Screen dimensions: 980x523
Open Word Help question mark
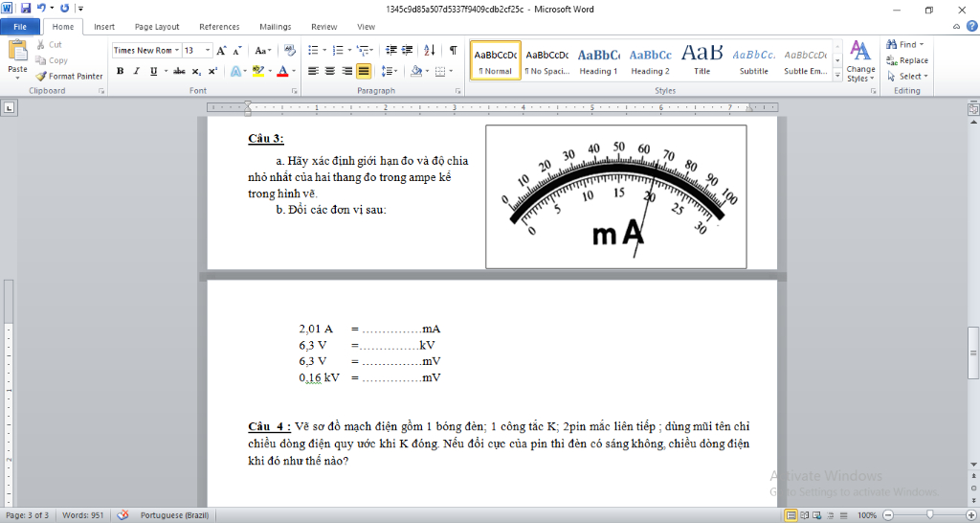pos(972,26)
